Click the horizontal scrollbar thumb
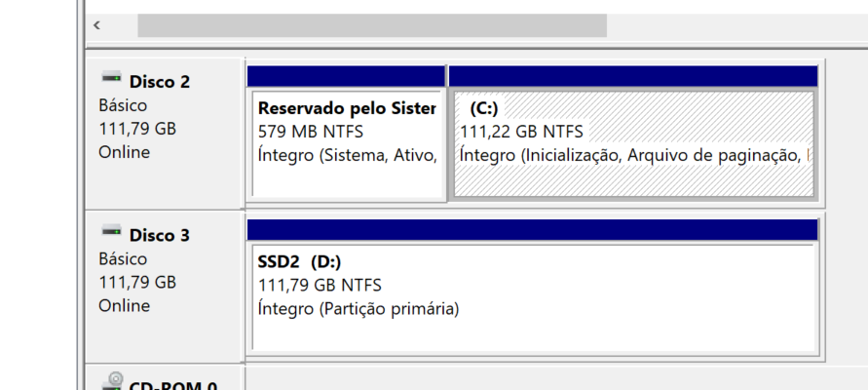The width and height of the screenshot is (868, 390). 371,25
